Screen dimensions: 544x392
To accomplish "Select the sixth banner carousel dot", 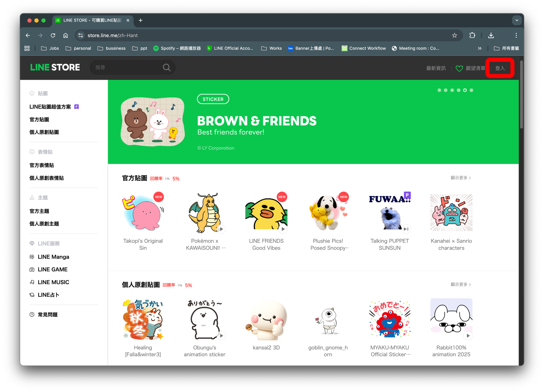I will coord(471,90).
